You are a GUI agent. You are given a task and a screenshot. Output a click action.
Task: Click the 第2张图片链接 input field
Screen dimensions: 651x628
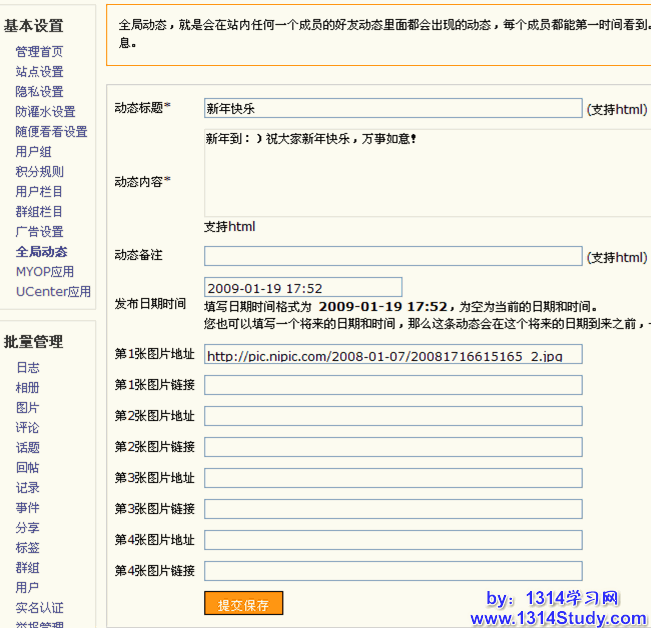pos(392,447)
